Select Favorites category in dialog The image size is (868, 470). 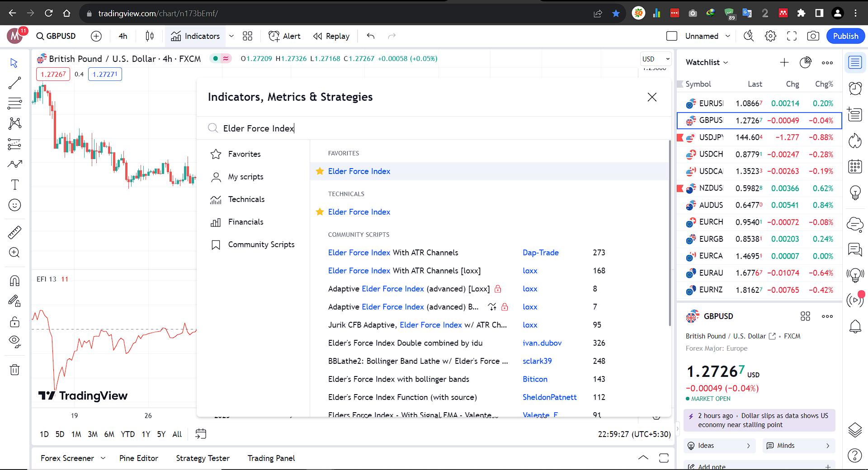253,154
